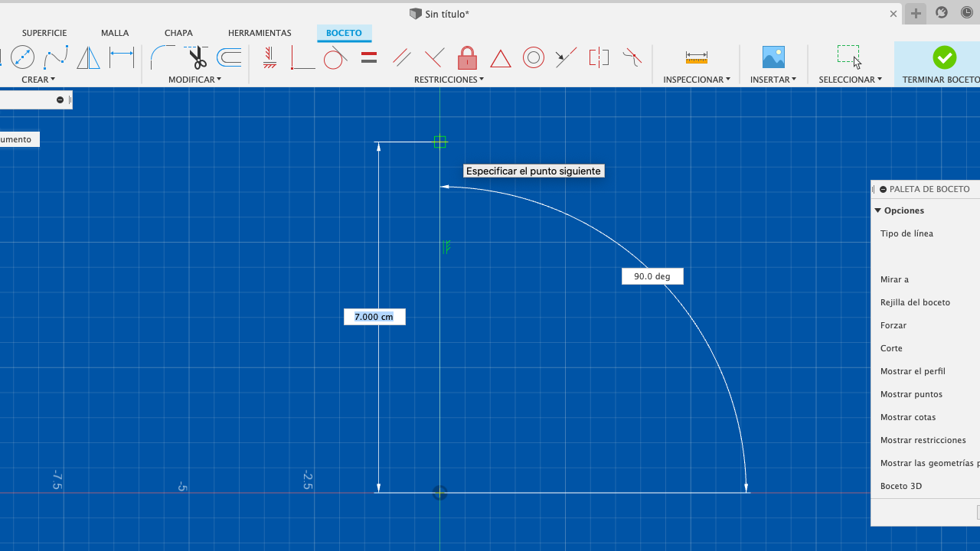Select the Trim scissors tool
Image resolution: width=980 pixels, height=551 pixels.
[197, 57]
